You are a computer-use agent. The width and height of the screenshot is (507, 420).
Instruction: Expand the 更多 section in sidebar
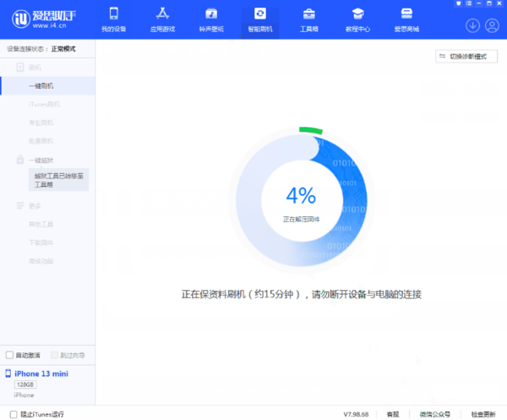point(34,205)
